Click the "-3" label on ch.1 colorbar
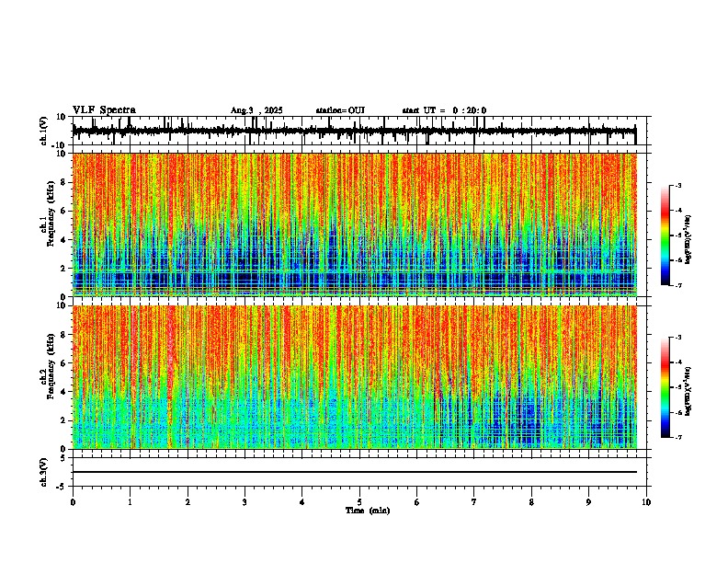 pos(678,185)
